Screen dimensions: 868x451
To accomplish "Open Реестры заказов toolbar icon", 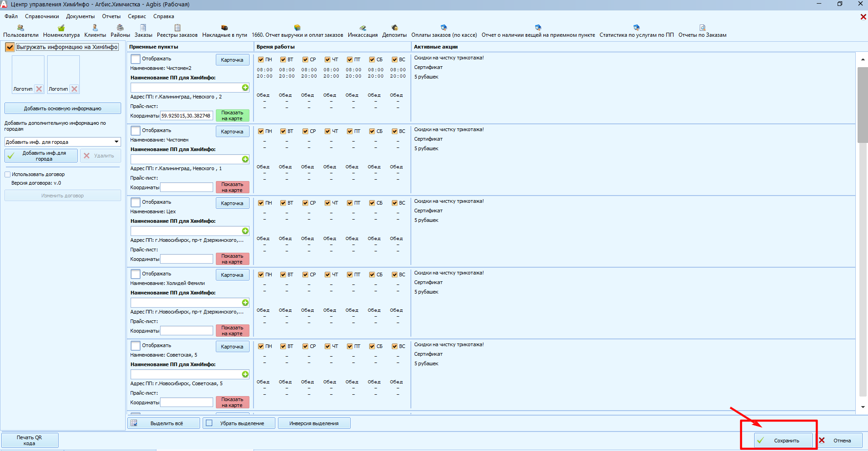I will click(x=177, y=31).
